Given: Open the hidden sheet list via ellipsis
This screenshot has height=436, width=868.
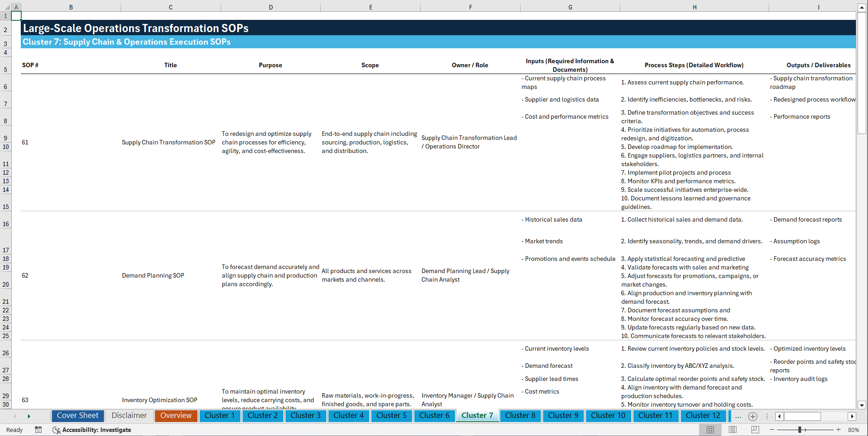Looking at the screenshot, I should point(738,416).
